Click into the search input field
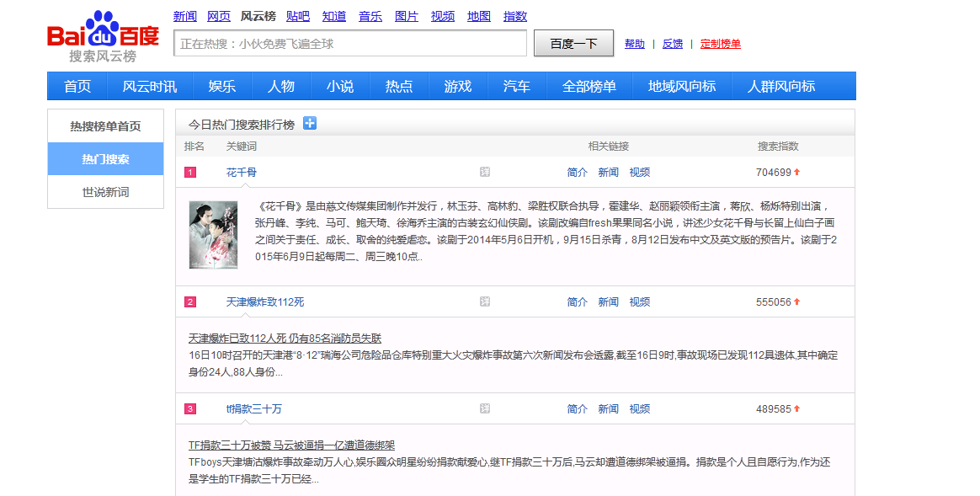The width and height of the screenshot is (980, 496). [349, 44]
